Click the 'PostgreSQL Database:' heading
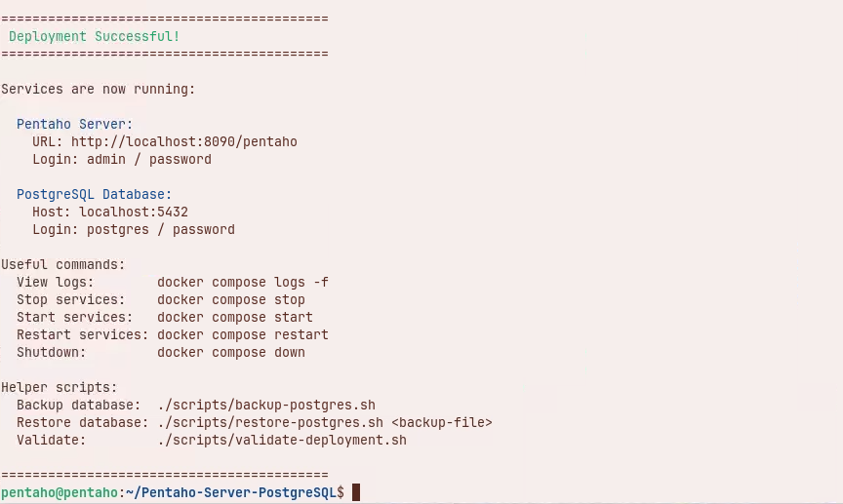The width and height of the screenshot is (843, 504). [x=94, y=195]
